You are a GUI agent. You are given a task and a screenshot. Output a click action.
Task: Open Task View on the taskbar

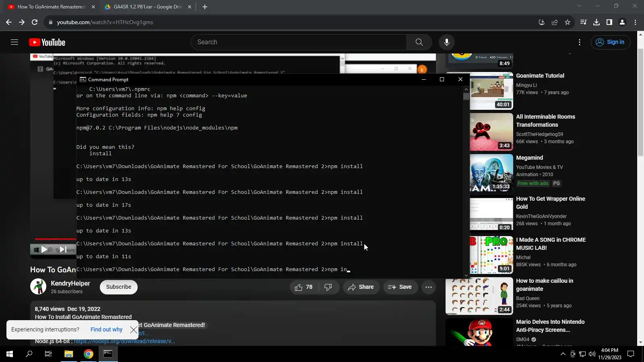click(x=48, y=354)
